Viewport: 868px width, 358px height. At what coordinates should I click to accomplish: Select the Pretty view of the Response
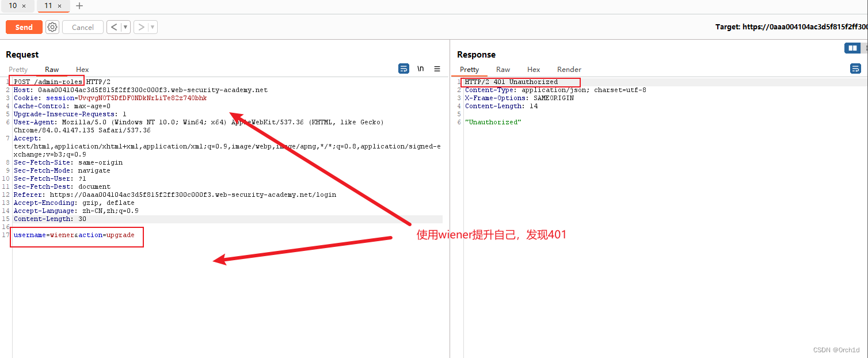point(470,69)
